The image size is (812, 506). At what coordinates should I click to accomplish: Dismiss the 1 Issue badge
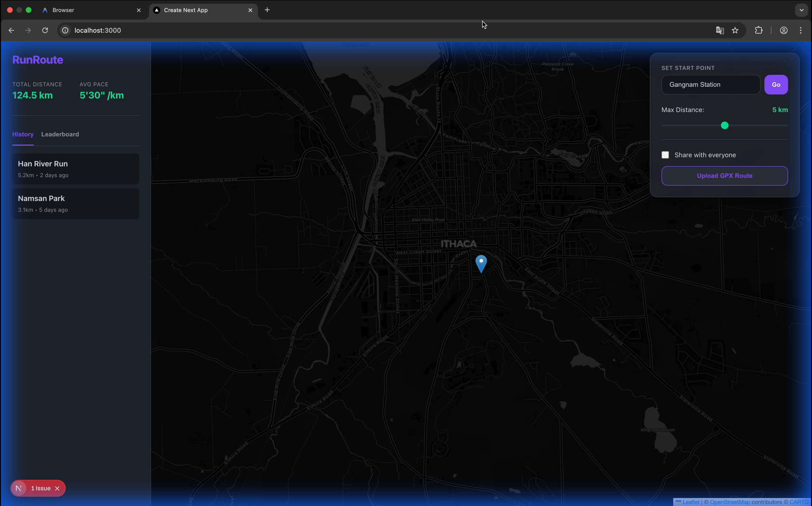pos(57,488)
